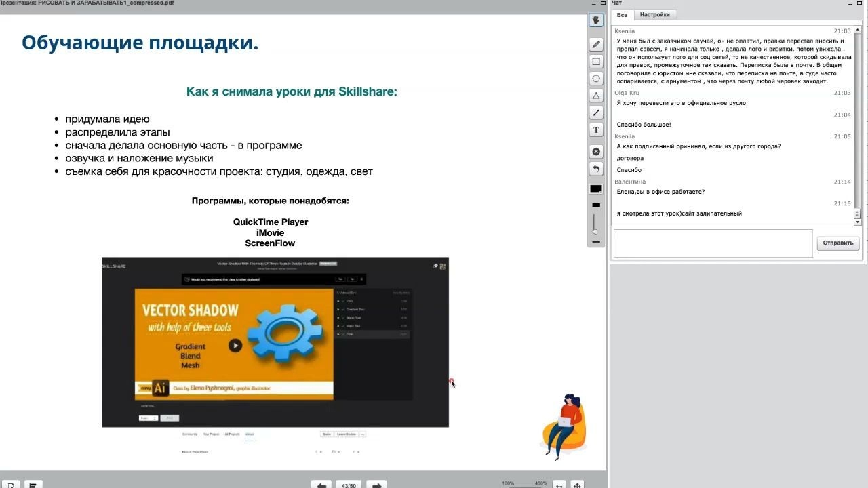Click the Olga Kru username in chat

click(627, 93)
